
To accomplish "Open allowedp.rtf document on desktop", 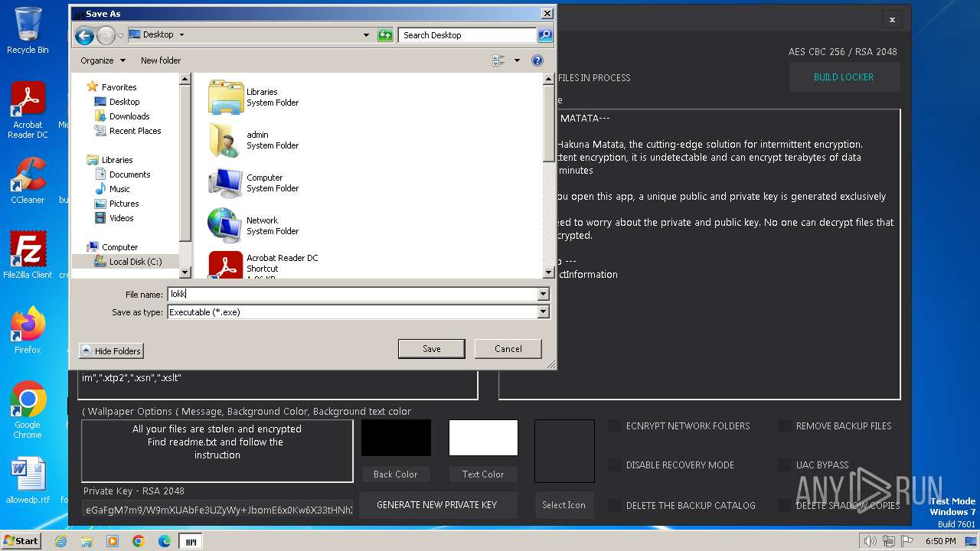I will (x=28, y=481).
